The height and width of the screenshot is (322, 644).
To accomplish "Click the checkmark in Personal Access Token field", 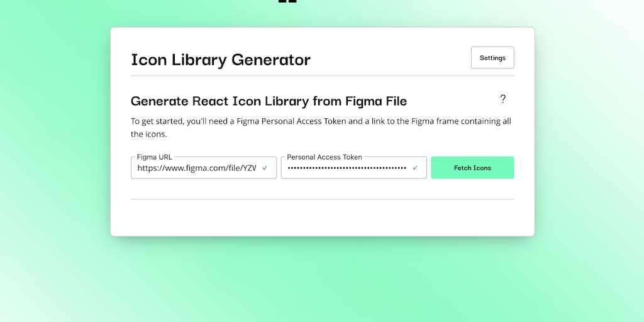I will pyautogui.click(x=415, y=168).
